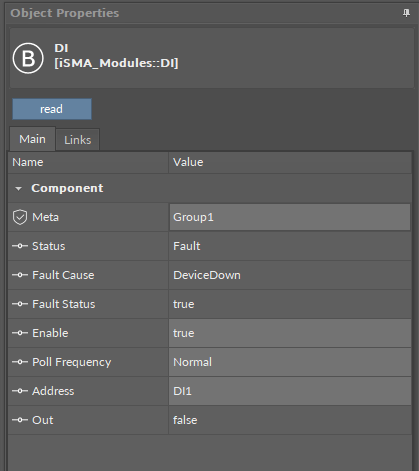This screenshot has height=471, width=419.
Task: Click the circled B component icon
Action: click(28, 58)
